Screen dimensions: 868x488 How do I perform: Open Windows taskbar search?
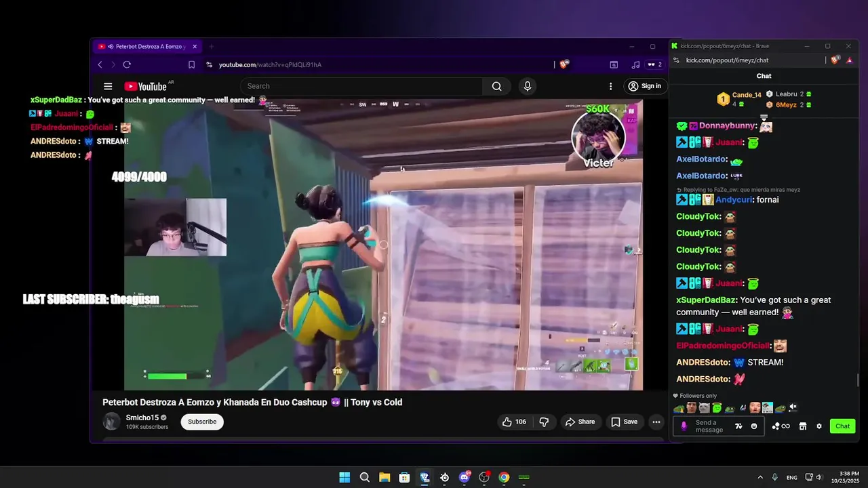coord(365,477)
